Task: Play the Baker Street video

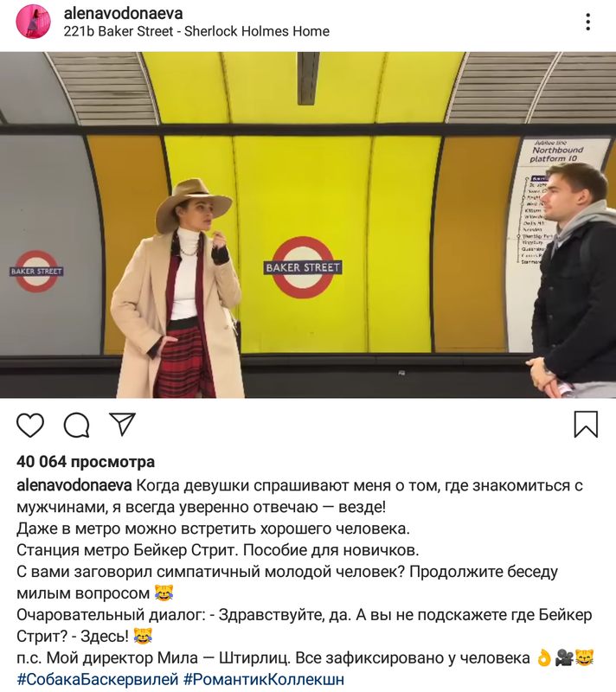Action: (x=308, y=225)
